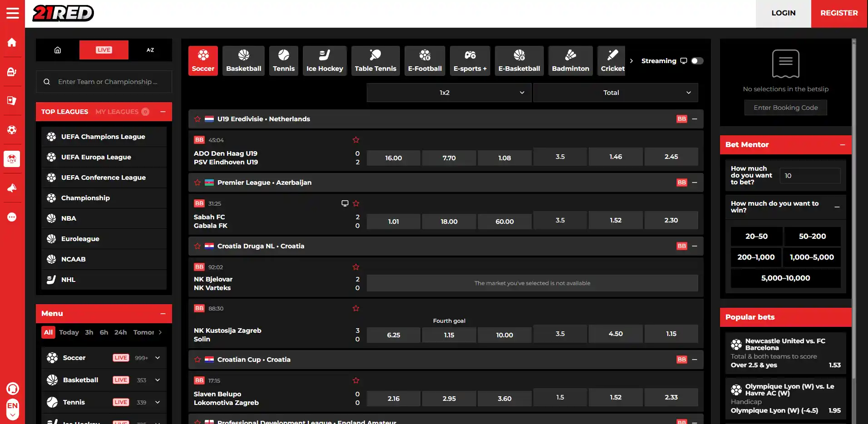
Task: Go to home via the sidebar house icon
Action: [12, 42]
